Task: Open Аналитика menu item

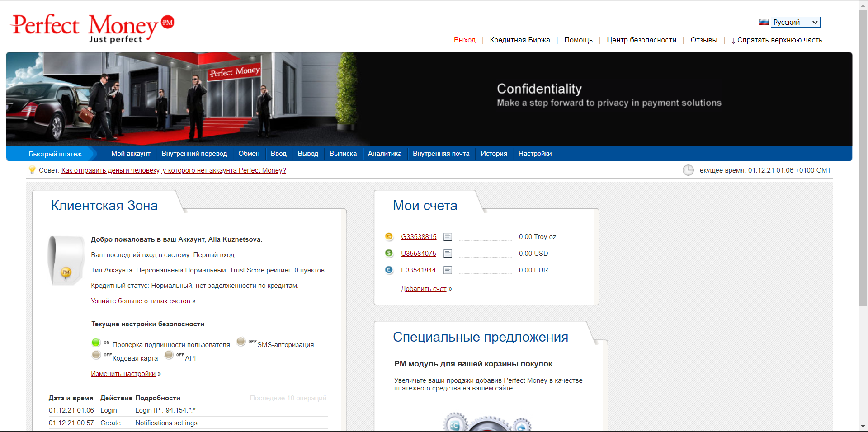Action: tap(385, 154)
